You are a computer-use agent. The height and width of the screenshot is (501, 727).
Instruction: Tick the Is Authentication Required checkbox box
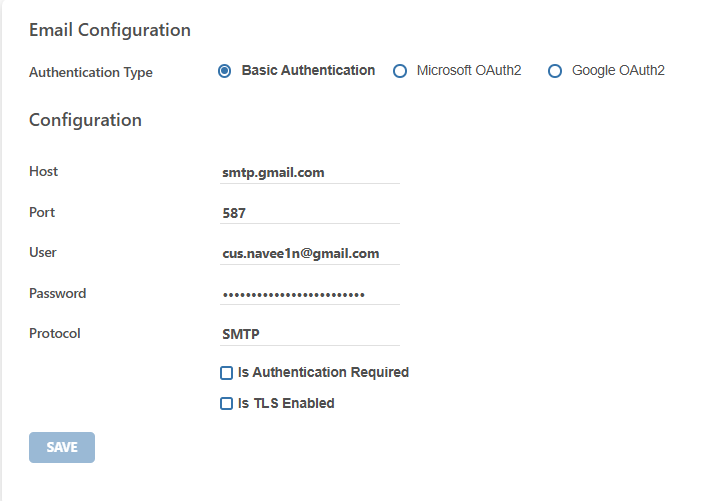click(x=226, y=373)
